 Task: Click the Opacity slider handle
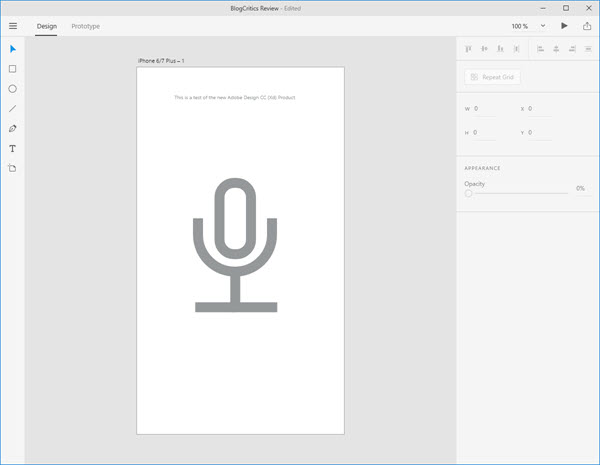pos(468,193)
